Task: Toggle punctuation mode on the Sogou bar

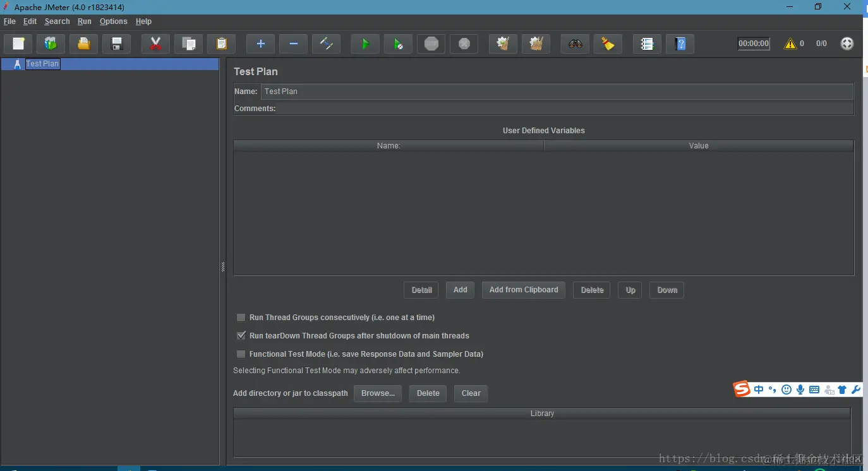Action: (x=772, y=390)
